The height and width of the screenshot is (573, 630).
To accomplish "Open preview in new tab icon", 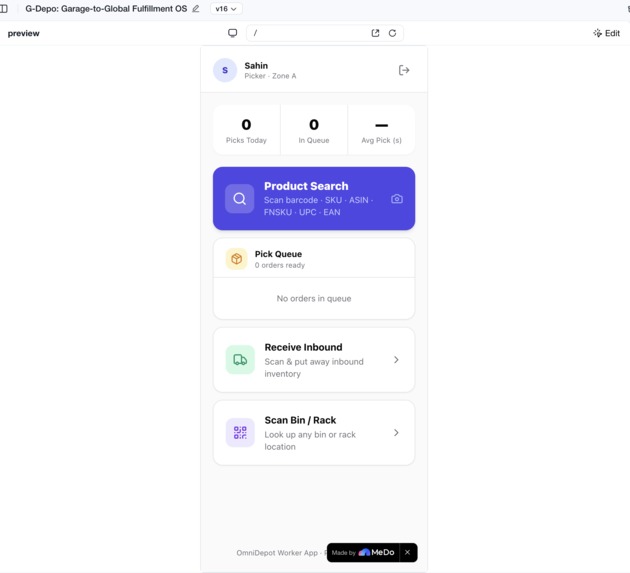I will point(375,33).
